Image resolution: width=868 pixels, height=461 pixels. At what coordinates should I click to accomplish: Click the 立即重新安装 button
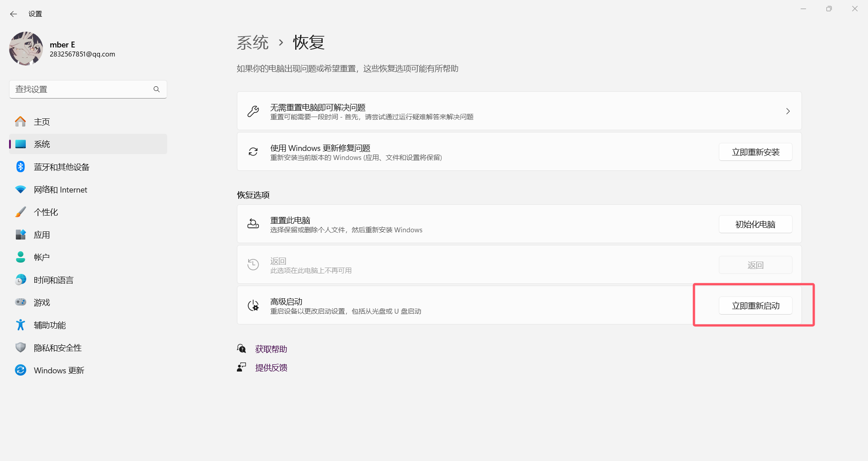point(755,152)
